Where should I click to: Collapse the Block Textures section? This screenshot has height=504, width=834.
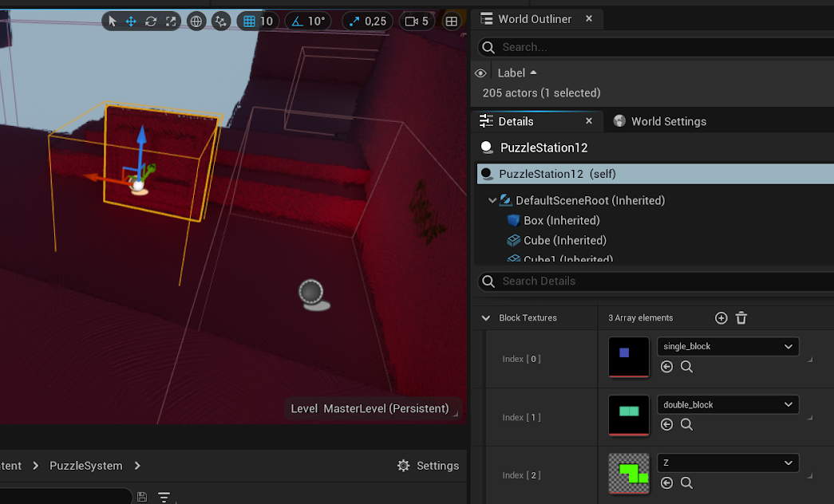pyautogui.click(x=485, y=318)
